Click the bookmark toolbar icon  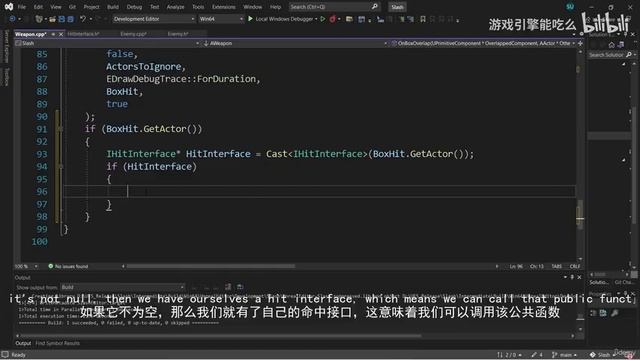423,19
